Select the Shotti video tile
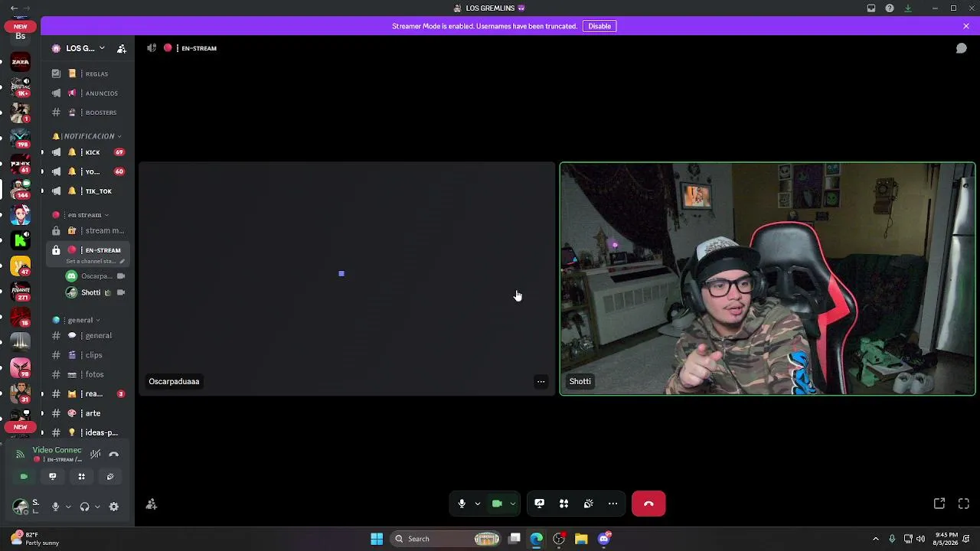 (x=767, y=279)
